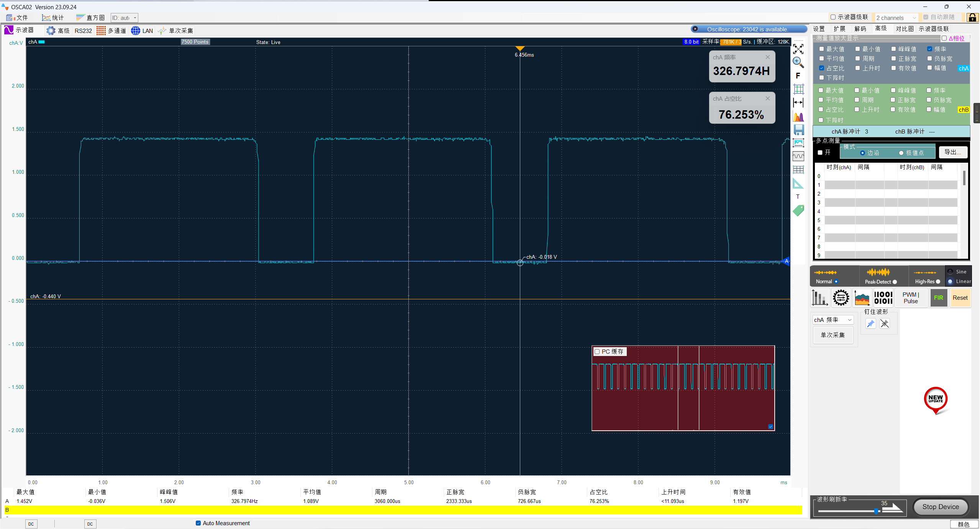The height and width of the screenshot is (529, 980).
Task: Unpin the waveform with the crossed pin icon
Action: click(885, 323)
